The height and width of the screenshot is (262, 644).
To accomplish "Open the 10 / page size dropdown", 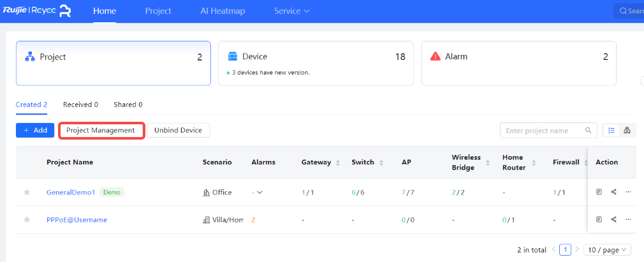I will pyautogui.click(x=606, y=250).
